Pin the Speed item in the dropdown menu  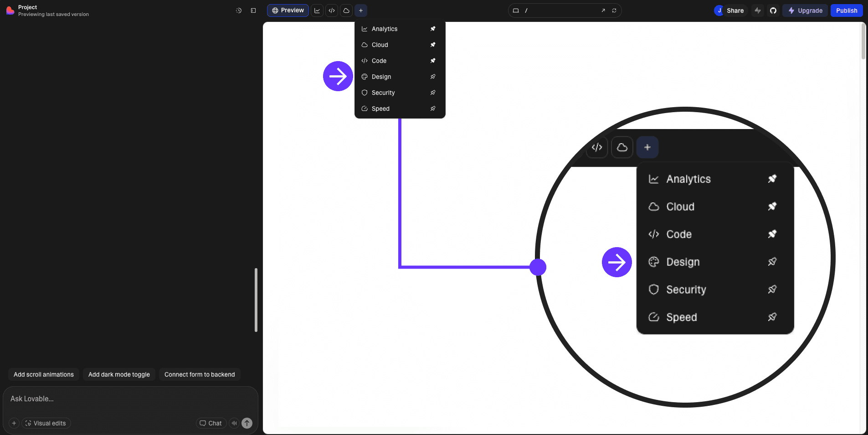(x=433, y=109)
